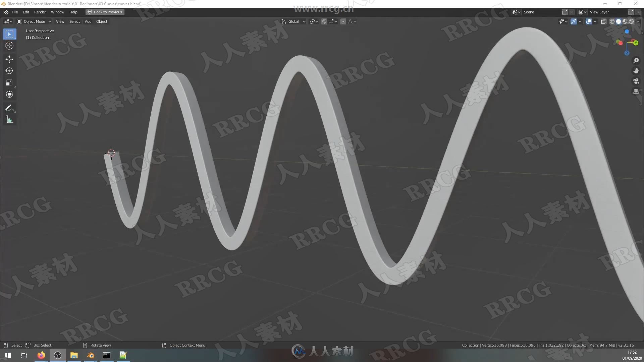The height and width of the screenshot is (362, 644).
Task: Click the Add menu in header
Action: (87, 21)
